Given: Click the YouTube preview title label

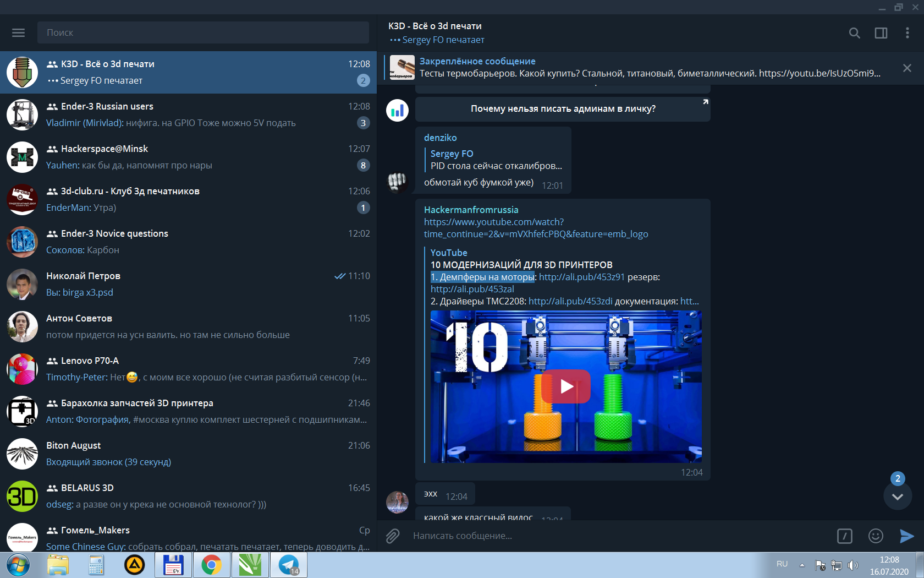Looking at the screenshot, I should pos(449,253).
